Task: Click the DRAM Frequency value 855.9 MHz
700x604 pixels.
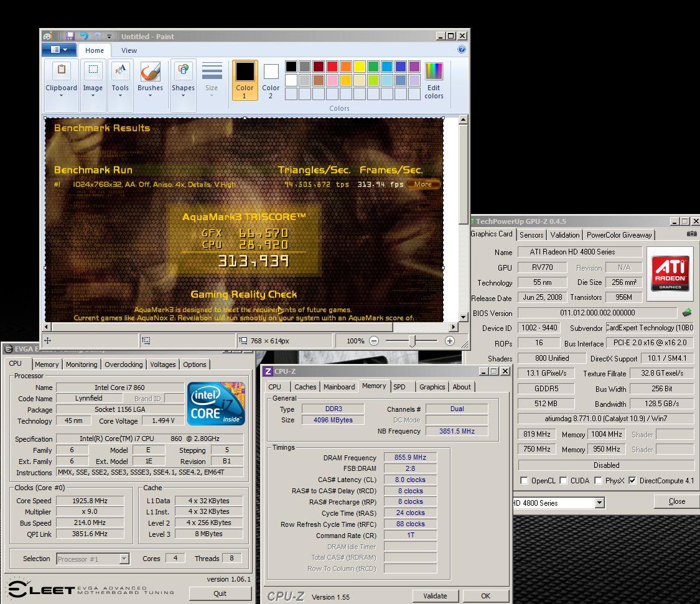Action: click(x=410, y=458)
